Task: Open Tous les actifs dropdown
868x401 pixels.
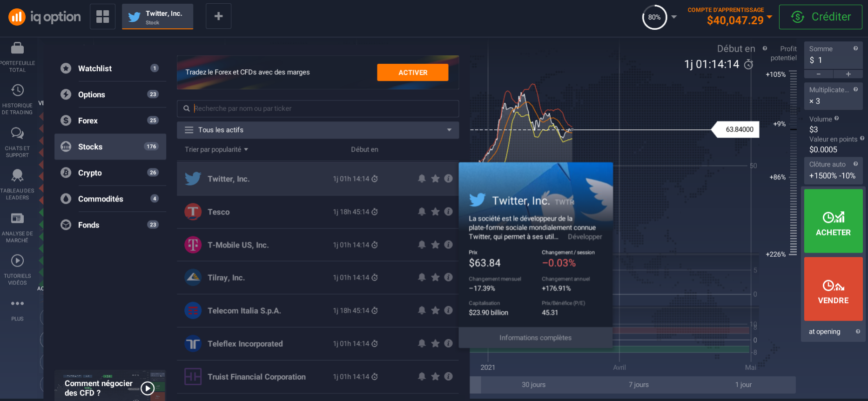Action: pos(318,130)
